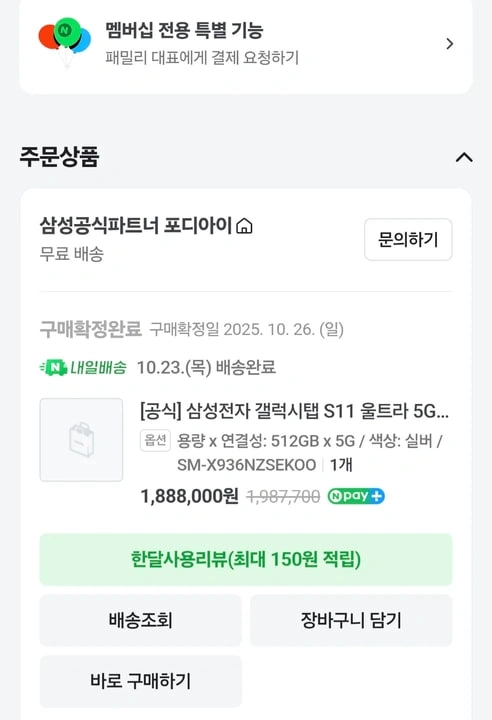
Task: Click the 10.23.(목) 배송완료 delivery text
Action: [x=206, y=367]
